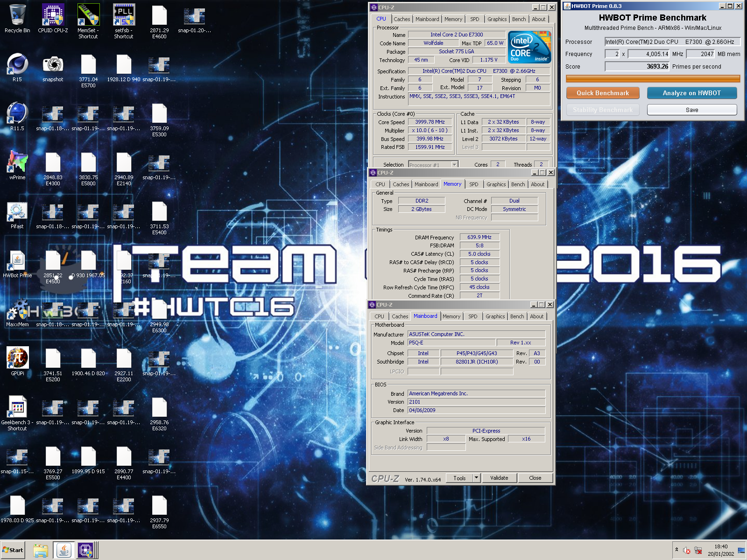Click the HWBOT Processor name field

(x=672, y=42)
